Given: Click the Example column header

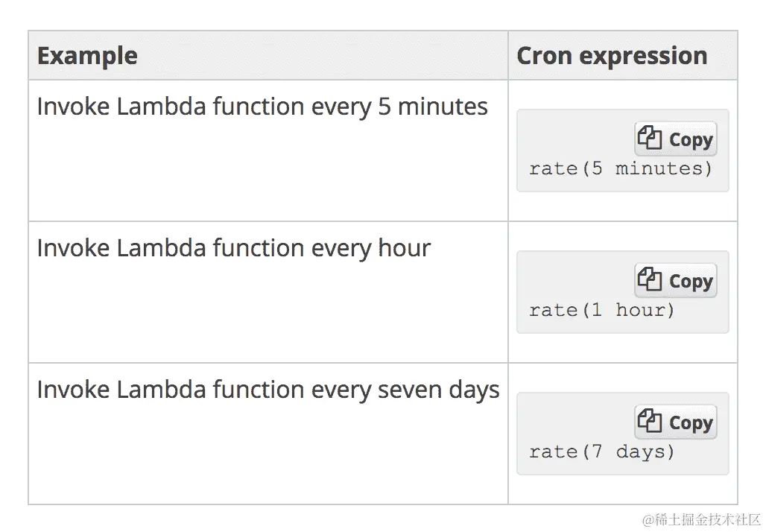Looking at the screenshot, I should pos(87,56).
